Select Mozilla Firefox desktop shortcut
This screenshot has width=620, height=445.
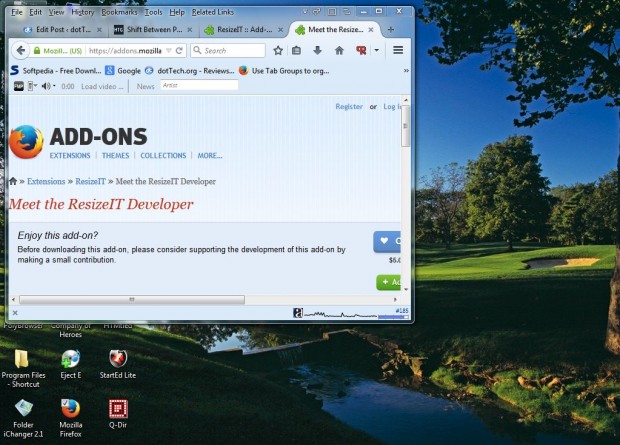coord(71,418)
